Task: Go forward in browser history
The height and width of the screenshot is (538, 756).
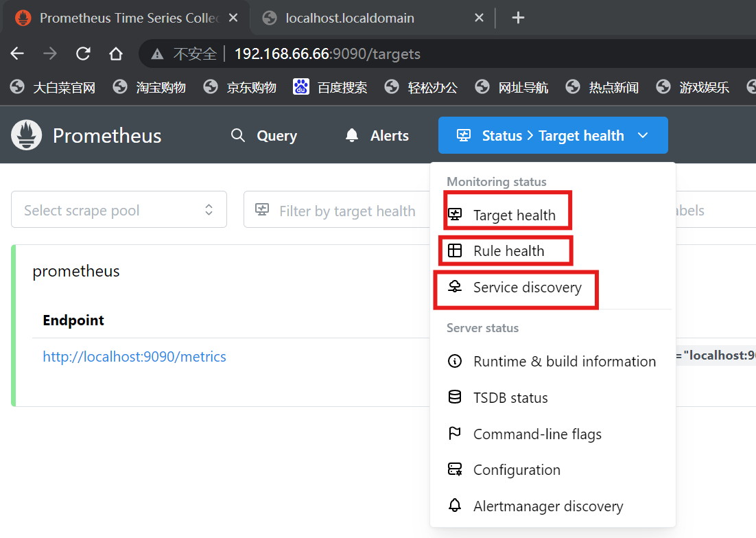Action: coord(50,54)
